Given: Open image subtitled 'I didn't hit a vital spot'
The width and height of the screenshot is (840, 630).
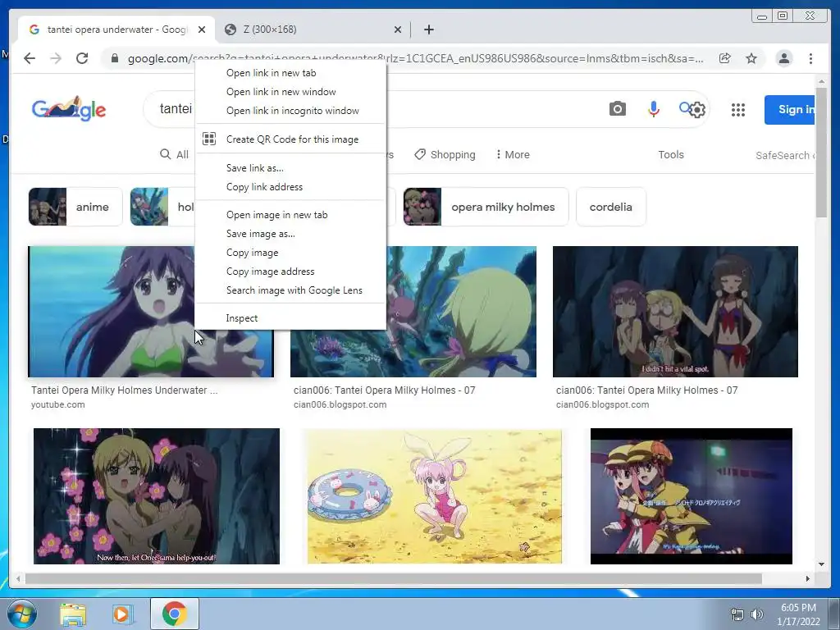Looking at the screenshot, I should (x=675, y=311).
